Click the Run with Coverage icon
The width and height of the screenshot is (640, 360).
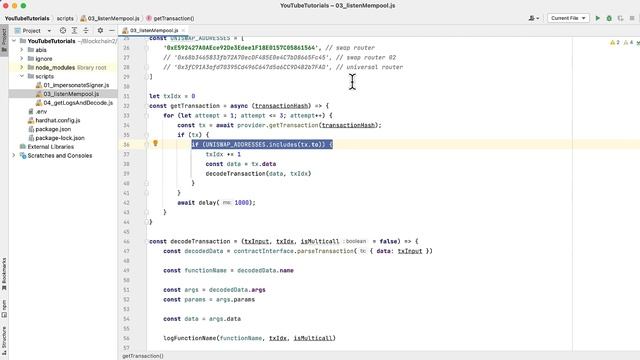(x=620, y=18)
